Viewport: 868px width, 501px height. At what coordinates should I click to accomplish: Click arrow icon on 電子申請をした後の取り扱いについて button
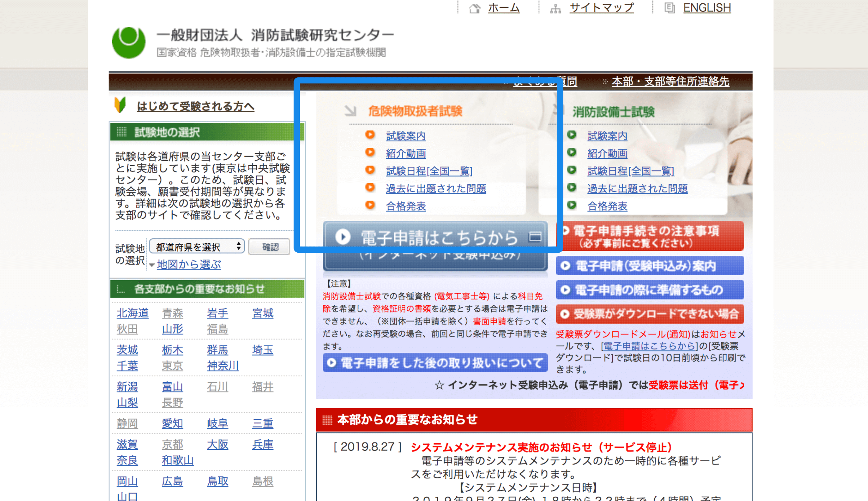(331, 363)
